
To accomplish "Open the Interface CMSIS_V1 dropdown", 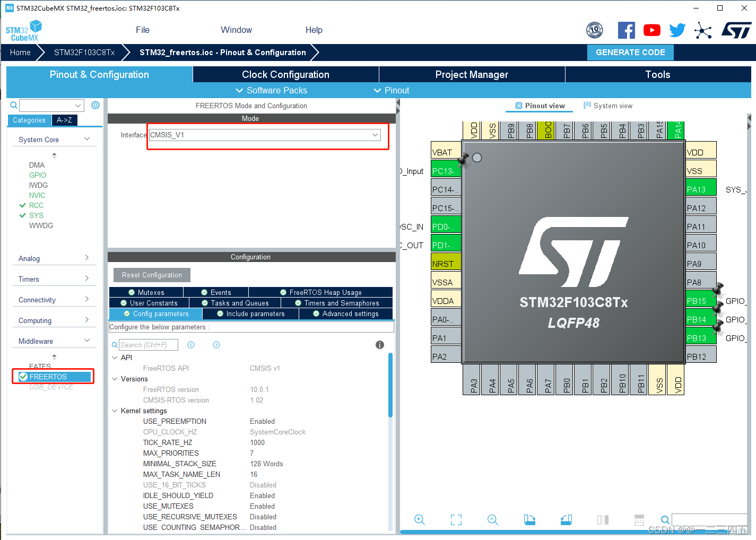I will [x=265, y=135].
